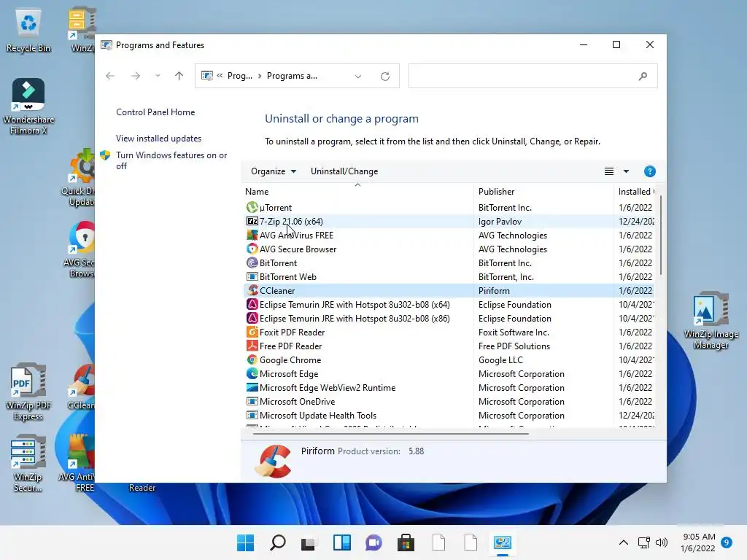Open the help question mark icon
The height and width of the screenshot is (560, 747).
[649, 171]
